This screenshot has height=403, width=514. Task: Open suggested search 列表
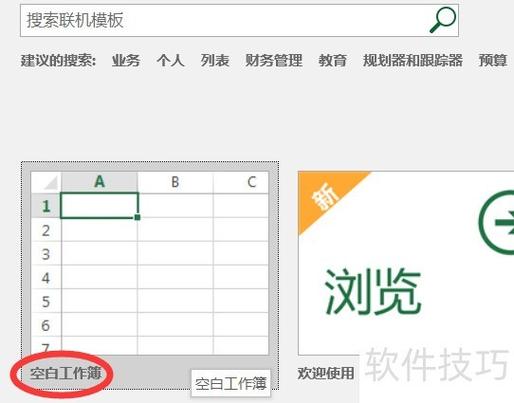coord(215,61)
